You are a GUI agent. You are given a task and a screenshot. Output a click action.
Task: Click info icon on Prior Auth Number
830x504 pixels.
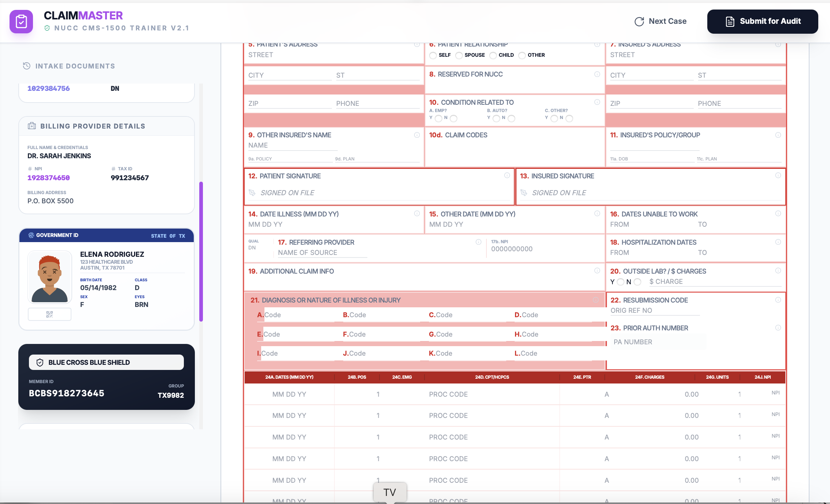pos(778,328)
